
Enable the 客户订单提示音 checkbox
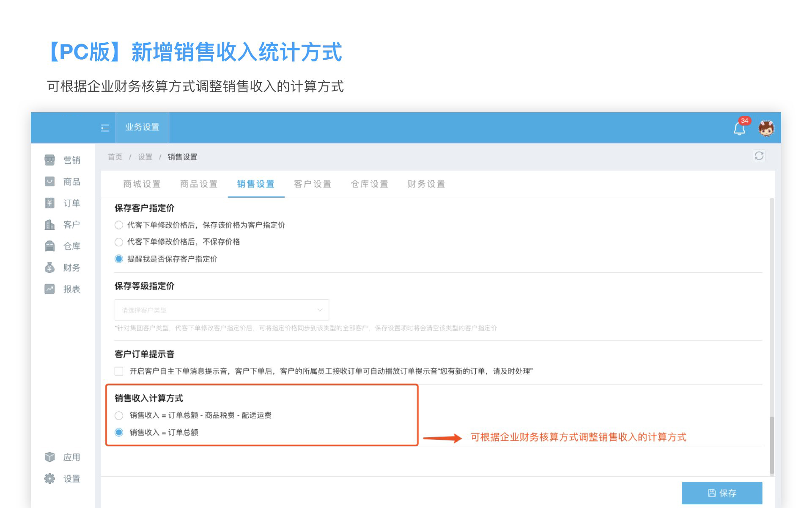[119, 371]
